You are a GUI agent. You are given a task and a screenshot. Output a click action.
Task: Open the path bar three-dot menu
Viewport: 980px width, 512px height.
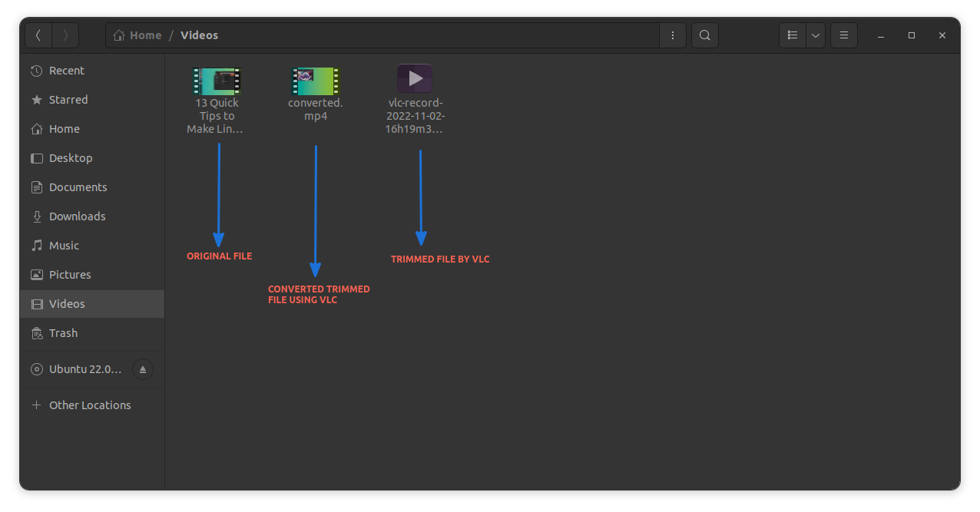[673, 35]
